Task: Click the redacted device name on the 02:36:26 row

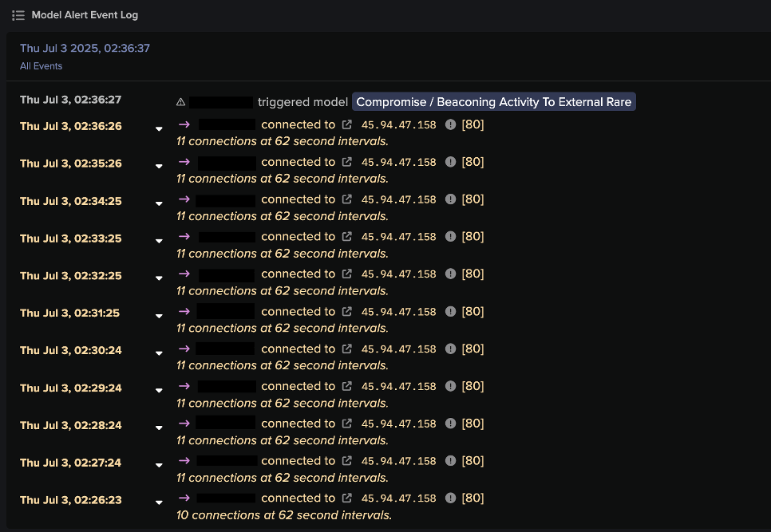Action: coord(228,124)
